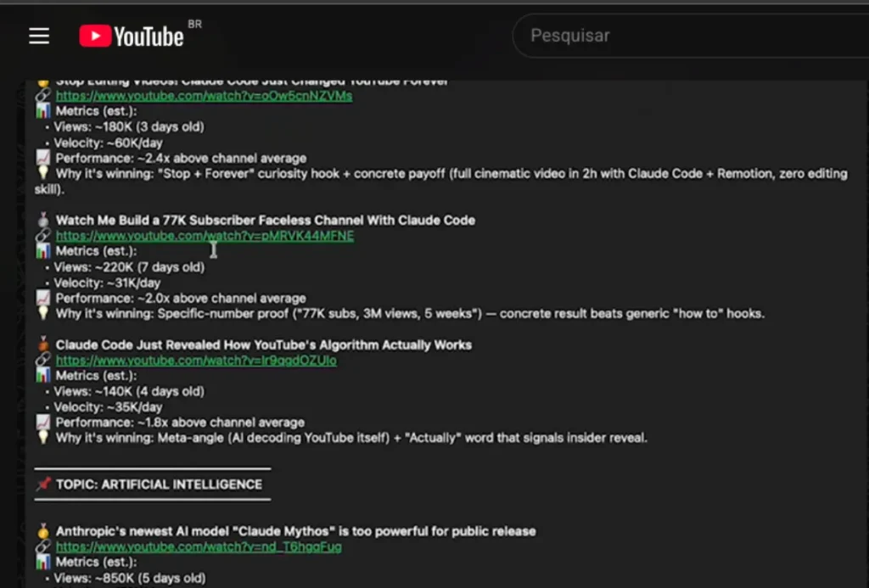Click 'Views: ~140K (4 days old)' line
Image resolution: width=869 pixels, height=588 pixels.
tap(129, 391)
